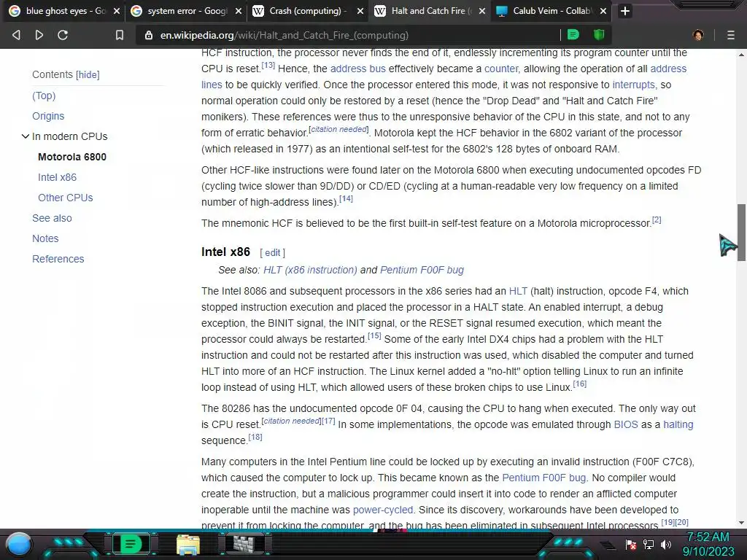Jump to References in contents
The height and width of the screenshot is (560, 747).
[x=58, y=259]
